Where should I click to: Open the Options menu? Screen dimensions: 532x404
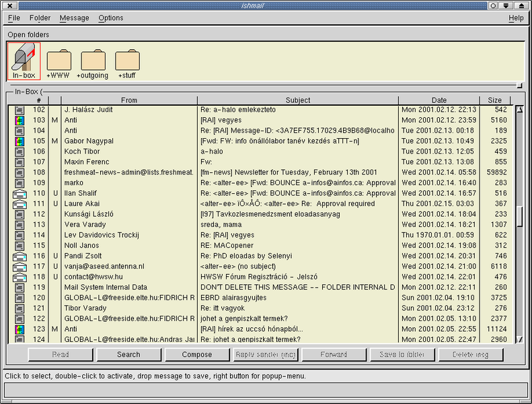point(110,18)
